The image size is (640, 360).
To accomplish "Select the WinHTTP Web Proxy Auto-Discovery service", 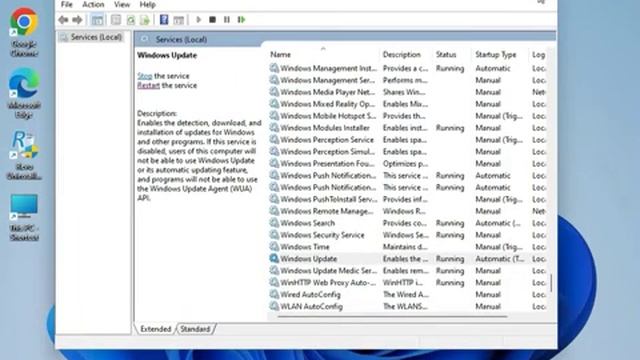I will coord(407,282).
